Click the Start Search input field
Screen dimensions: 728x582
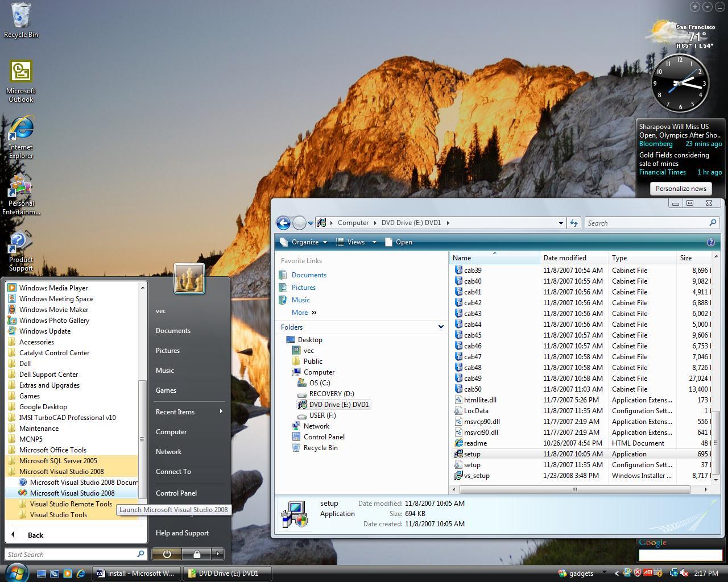click(71, 554)
